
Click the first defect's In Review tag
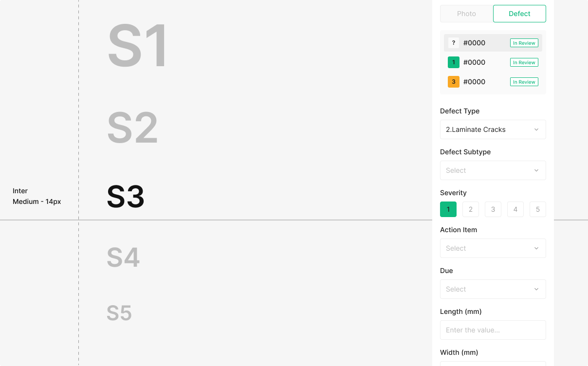coord(524,43)
